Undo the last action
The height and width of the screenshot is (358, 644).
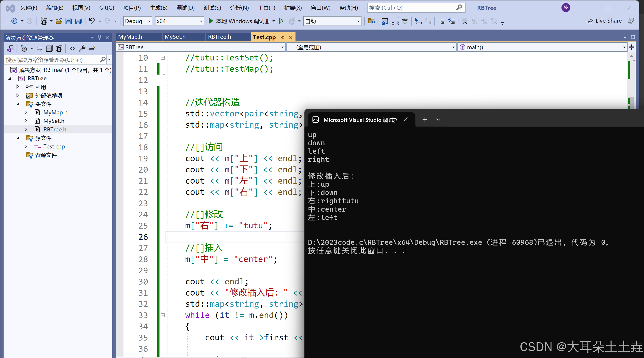click(x=92, y=21)
